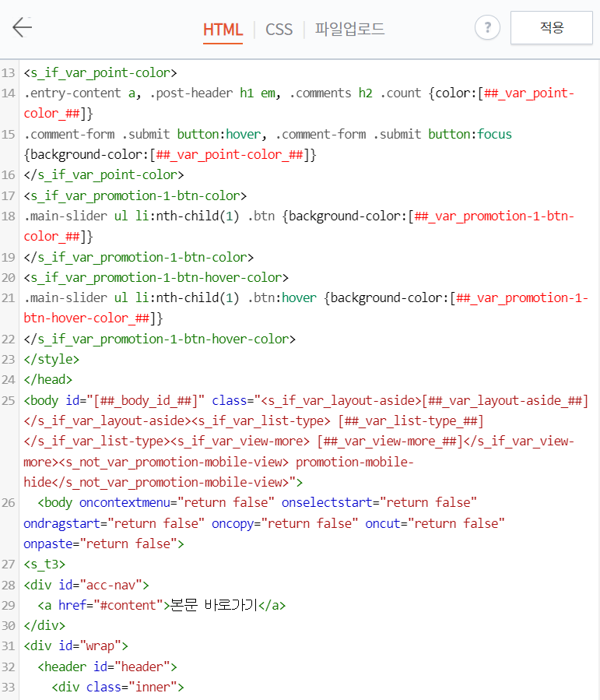Image resolution: width=600 pixels, height=700 pixels.
Task: Click </s_if_var_promotion-1-btn-hover-color> on line 22
Action: pyautogui.click(x=160, y=339)
